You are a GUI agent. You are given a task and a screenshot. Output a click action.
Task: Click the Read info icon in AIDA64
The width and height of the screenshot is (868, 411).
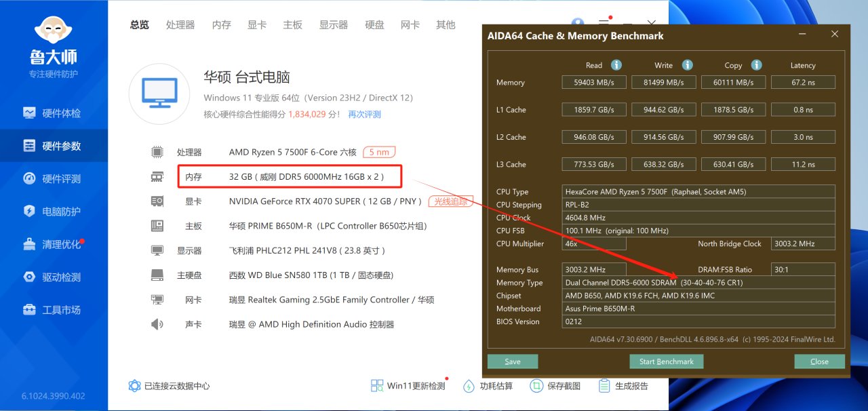pos(616,65)
